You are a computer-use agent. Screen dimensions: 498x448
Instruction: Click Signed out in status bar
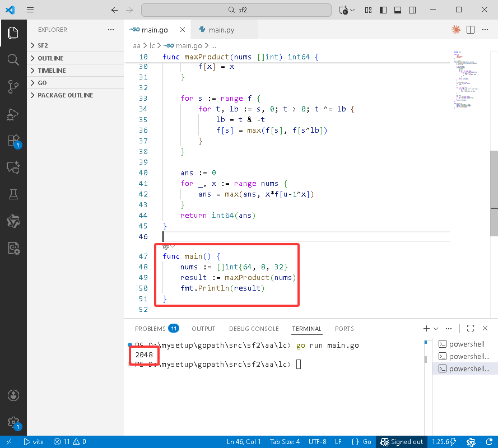click(402, 442)
